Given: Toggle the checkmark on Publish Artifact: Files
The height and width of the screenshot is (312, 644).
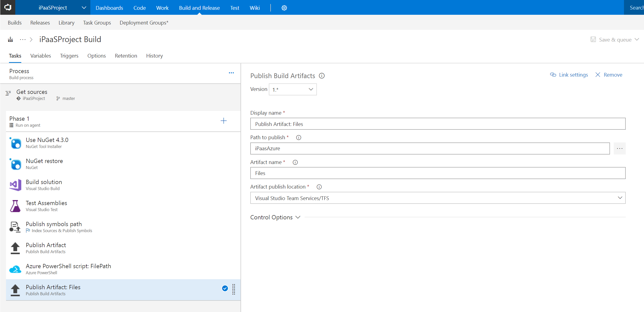Looking at the screenshot, I should tap(225, 288).
